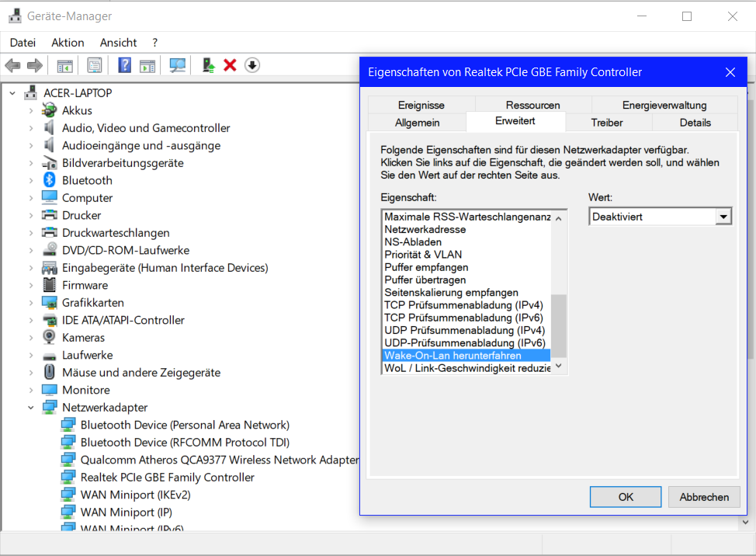Switch to the Details tab
The height and width of the screenshot is (556, 756).
[695, 123]
